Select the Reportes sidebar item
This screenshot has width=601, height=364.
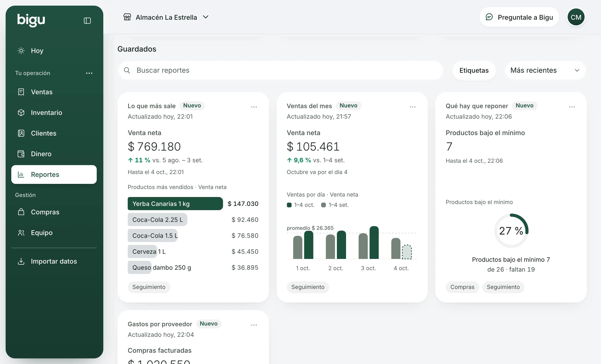coord(54,174)
